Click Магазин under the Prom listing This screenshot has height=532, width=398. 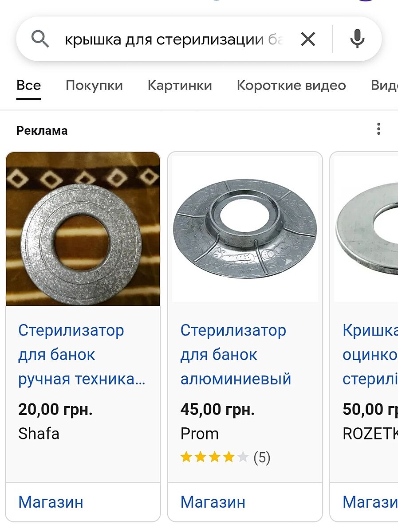click(213, 502)
